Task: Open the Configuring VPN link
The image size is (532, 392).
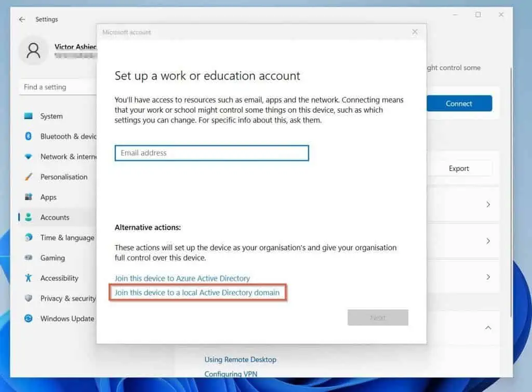Action: 230,374
